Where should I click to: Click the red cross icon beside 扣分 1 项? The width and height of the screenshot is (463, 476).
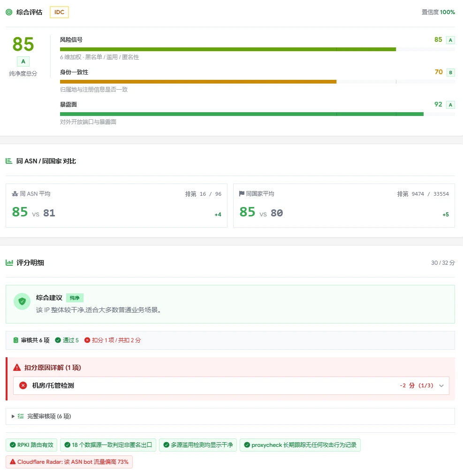[87, 340]
